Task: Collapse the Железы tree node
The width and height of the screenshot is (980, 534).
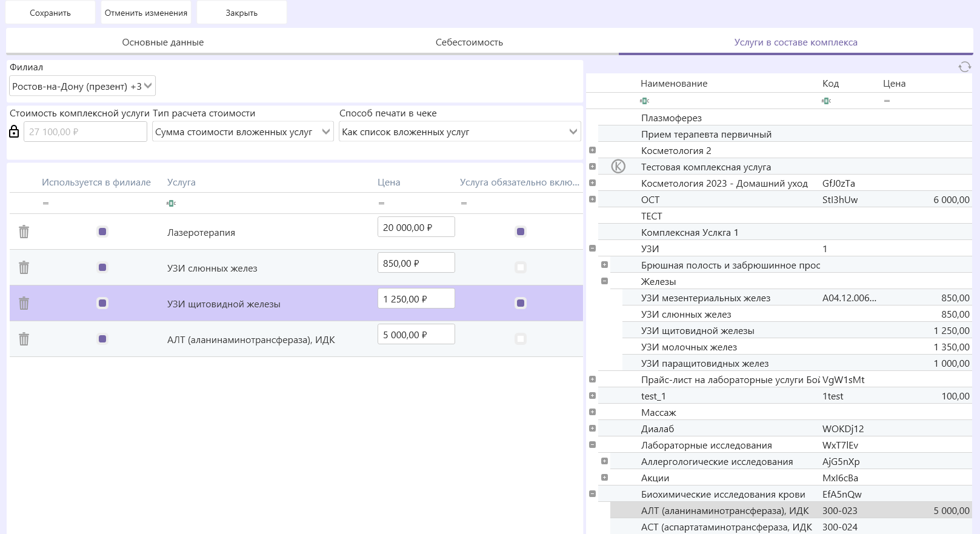Action: coord(605,281)
